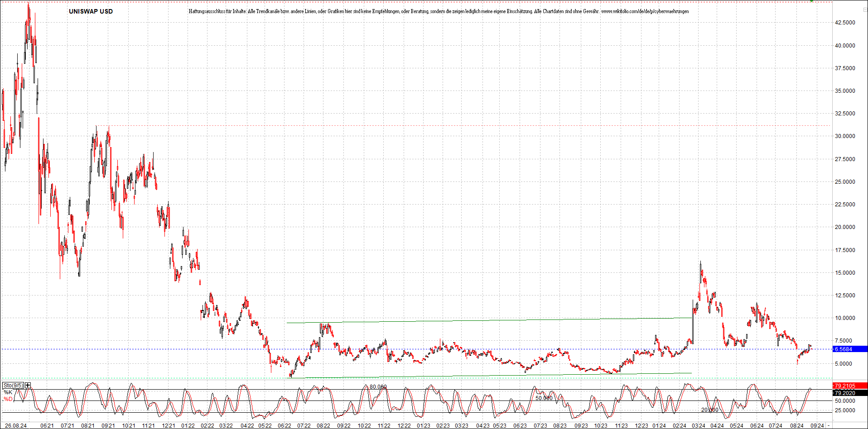Image resolution: width=868 pixels, height=429 pixels.
Task: Click the 08'22 date axis label
Action: (323, 426)
